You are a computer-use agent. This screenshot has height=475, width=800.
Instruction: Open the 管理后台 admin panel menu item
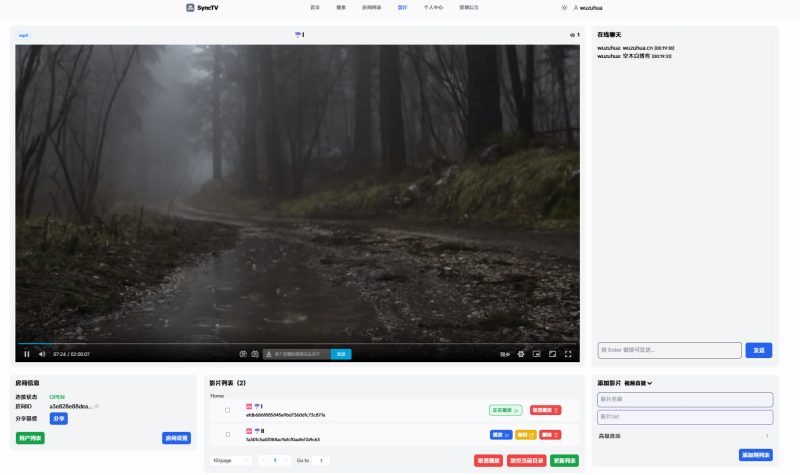click(x=469, y=8)
